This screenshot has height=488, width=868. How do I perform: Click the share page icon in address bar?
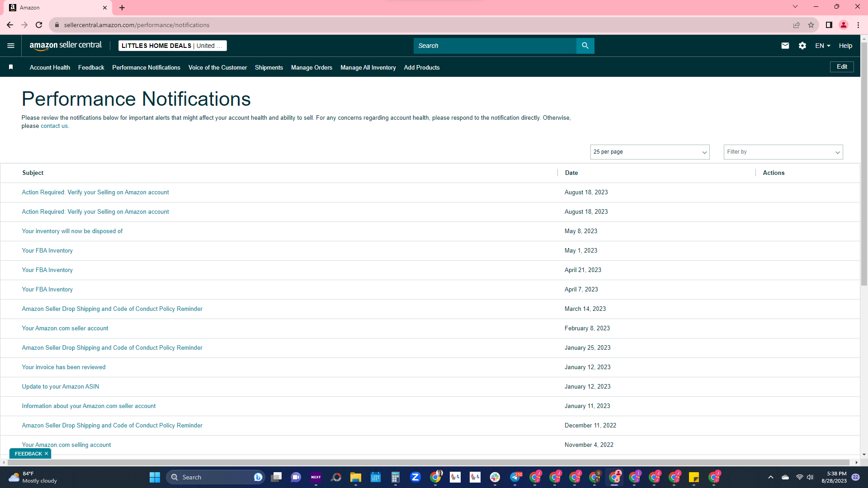pyautogui.click(x=797, y=25)
